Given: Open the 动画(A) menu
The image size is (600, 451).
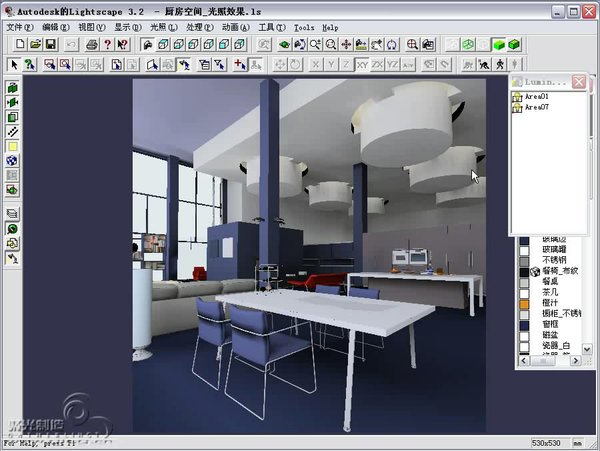Looking at the screenshot, I should (236, 27).
